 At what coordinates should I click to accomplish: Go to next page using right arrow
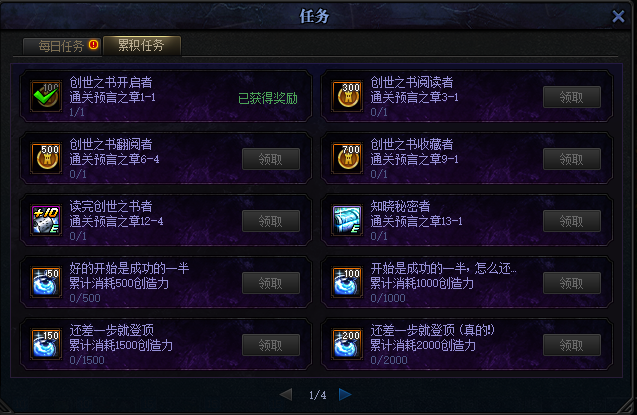coord(345,394)
